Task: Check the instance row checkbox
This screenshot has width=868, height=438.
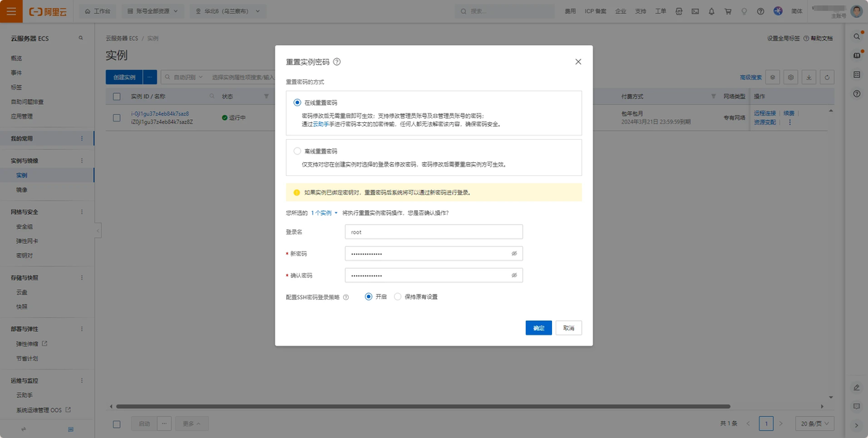Action: click(x=117, y=118)
